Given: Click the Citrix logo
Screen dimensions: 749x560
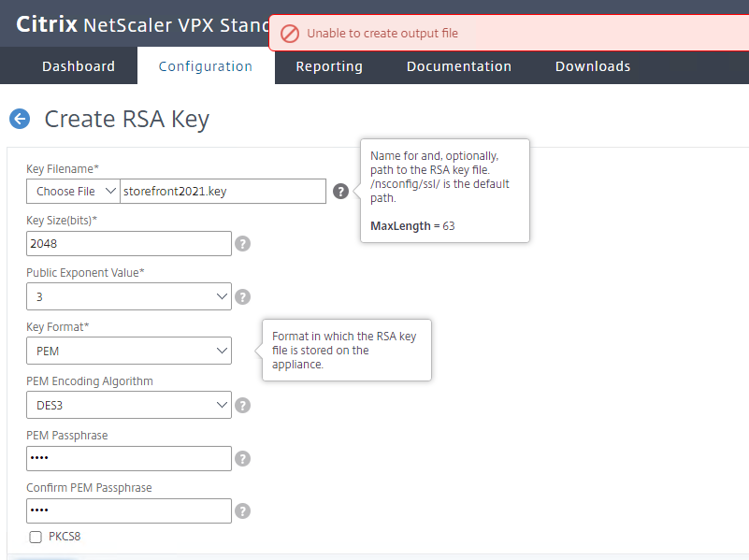Looking at the screenshot, I should coord(46,25).
